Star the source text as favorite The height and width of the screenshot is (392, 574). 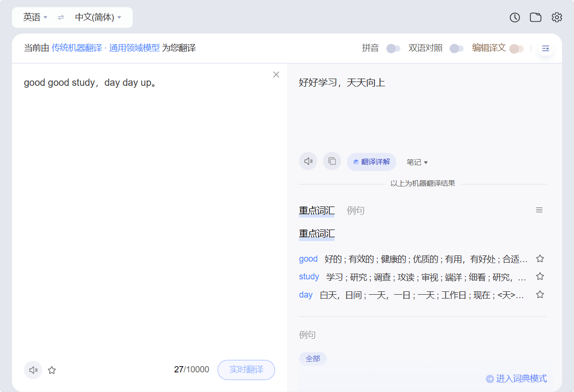[52, 370]
